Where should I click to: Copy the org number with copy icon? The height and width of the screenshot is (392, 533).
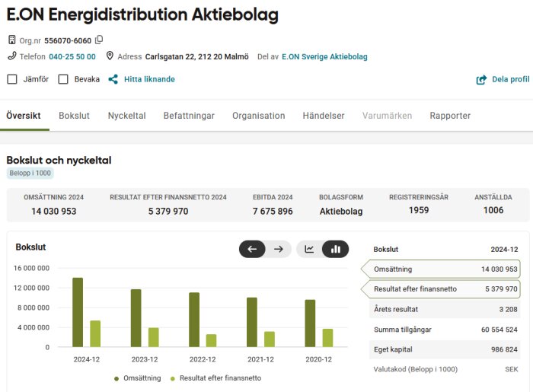99,40
